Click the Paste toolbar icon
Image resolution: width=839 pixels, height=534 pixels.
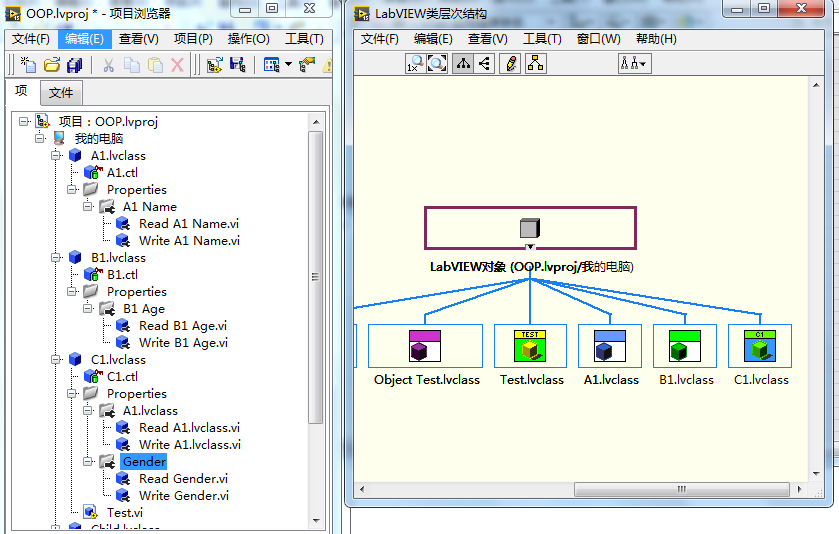(x=155, y=65)
